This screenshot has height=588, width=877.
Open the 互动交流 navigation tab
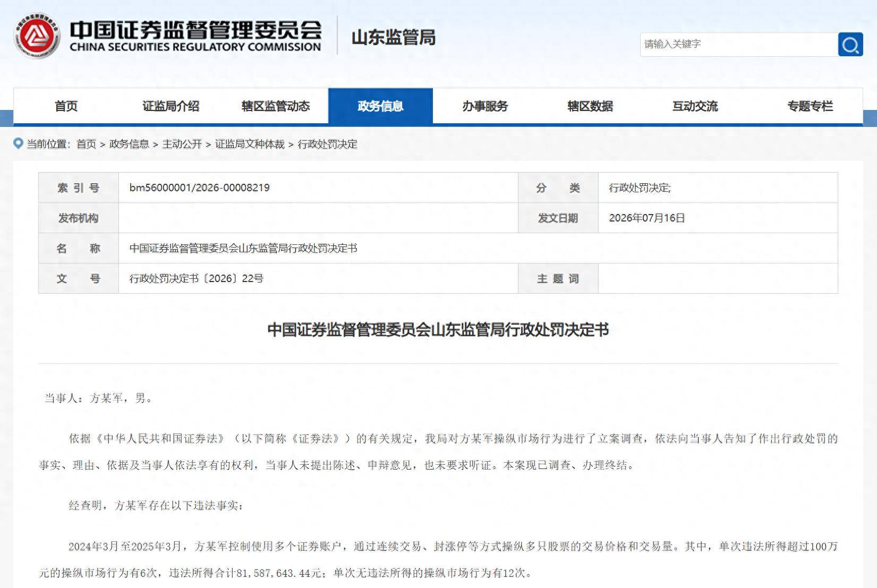[695, 106]
